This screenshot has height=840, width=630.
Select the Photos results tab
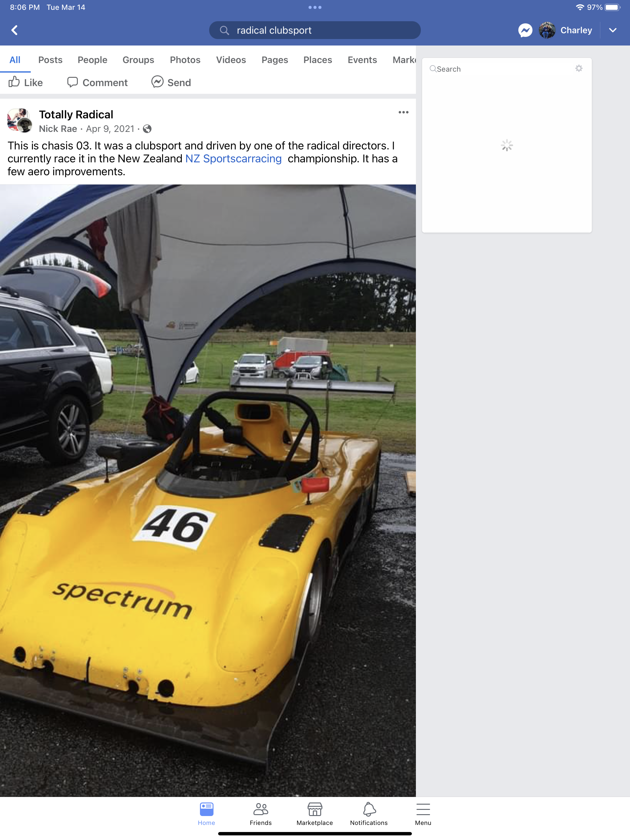tap(185, 60)
